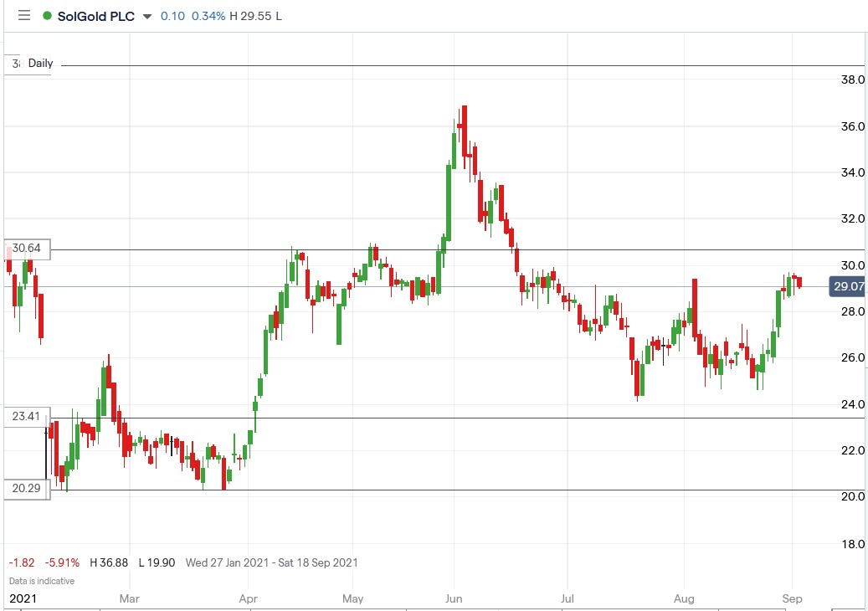Open the hamburger navigation menu

[24, 14]
